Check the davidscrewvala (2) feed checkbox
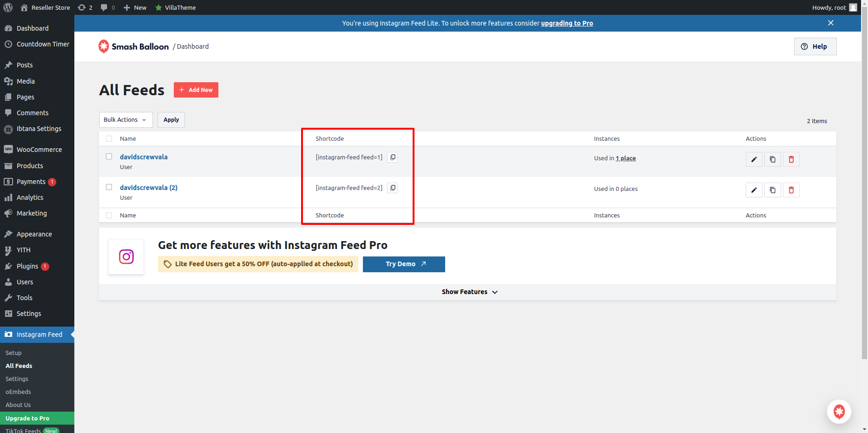Viewport: 868px width, 433px height. pyautogui.click(x=109, y=187)
